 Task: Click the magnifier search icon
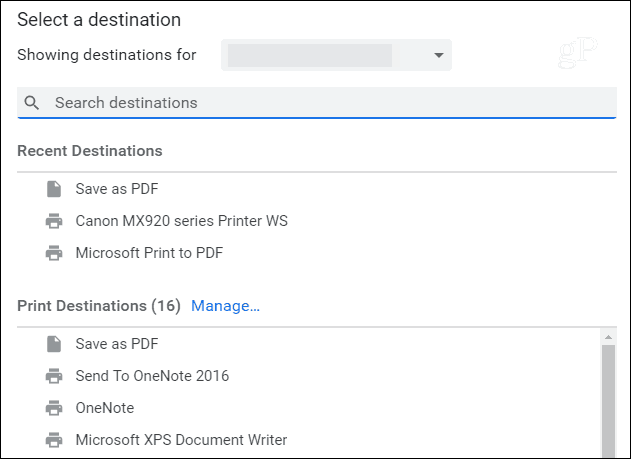tap(32, 103)
